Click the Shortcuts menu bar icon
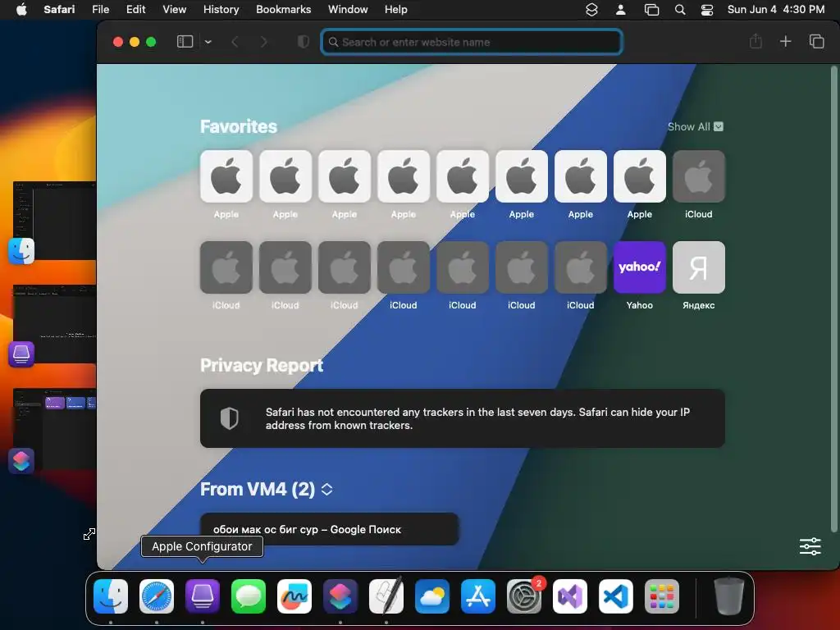The width and height of the screenshot is (840, 630). point(591,10)
